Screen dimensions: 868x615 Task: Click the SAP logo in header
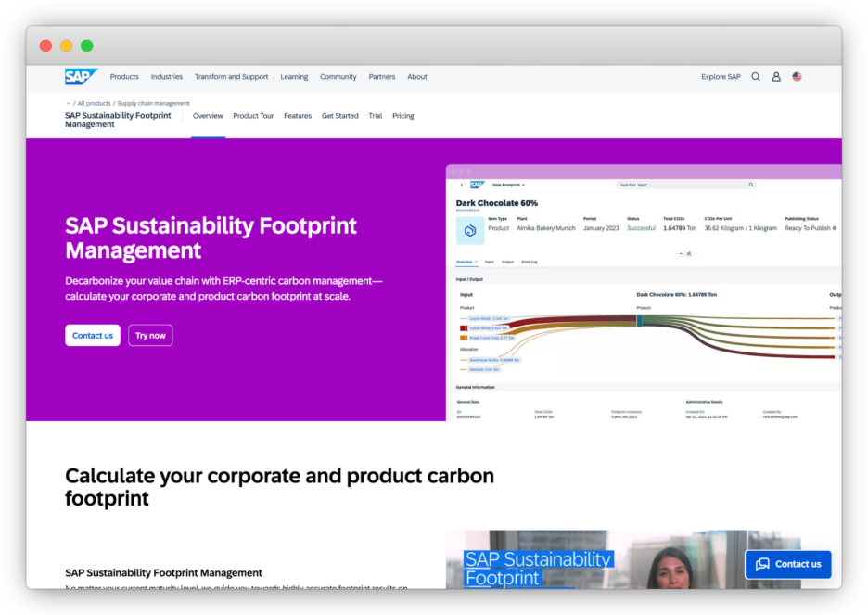(x=81, y=76)
